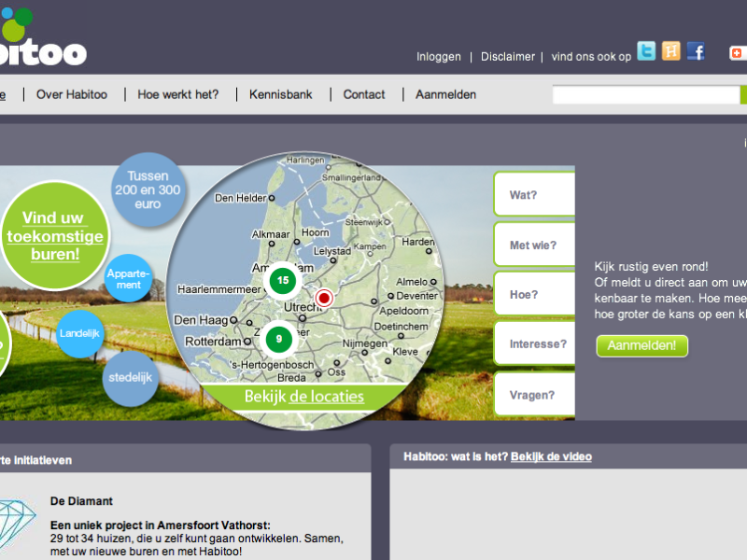Screen dimensions: 747x560
Task: Click the Habitoo logo
Action: coord(42,36)
